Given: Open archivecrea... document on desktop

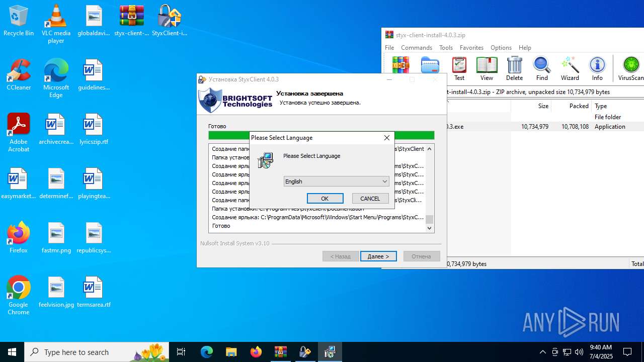Looking at the screenshot, I should [56, 130].
